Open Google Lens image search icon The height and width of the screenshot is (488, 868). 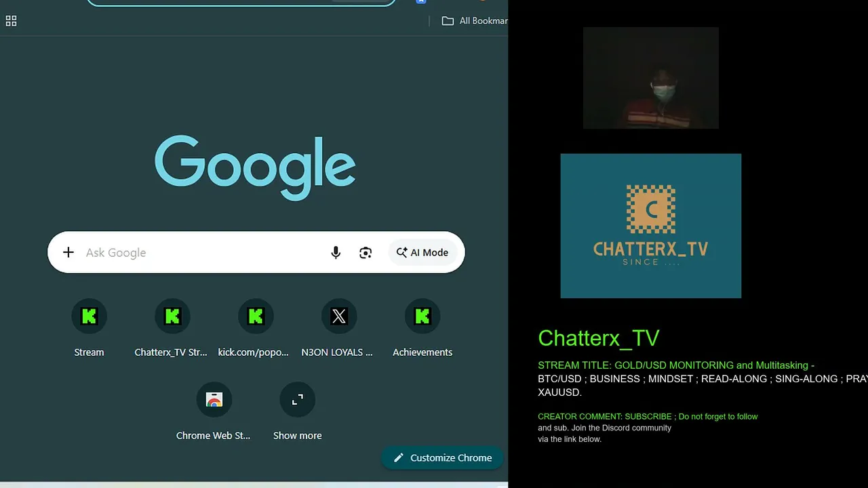point(366,253)
